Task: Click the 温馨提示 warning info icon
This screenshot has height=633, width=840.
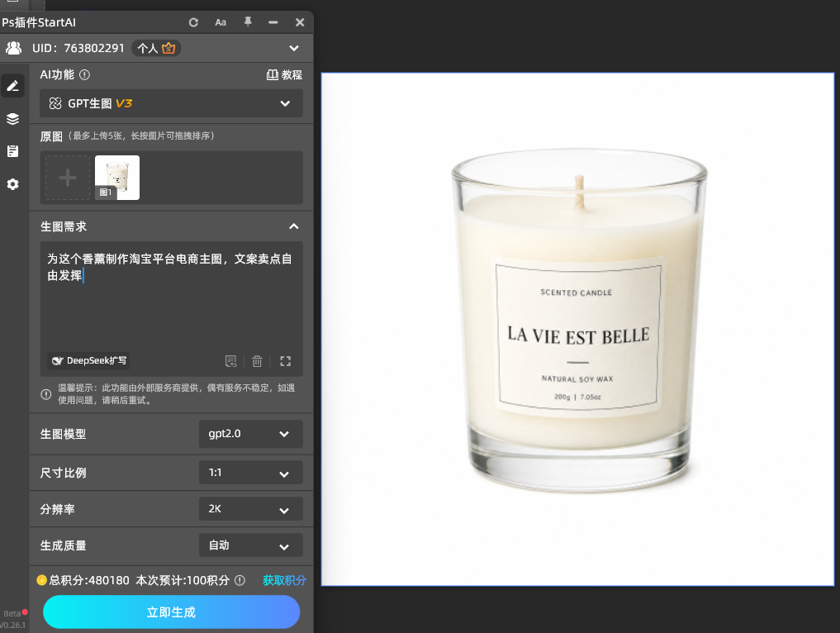Action: [46, 394]
